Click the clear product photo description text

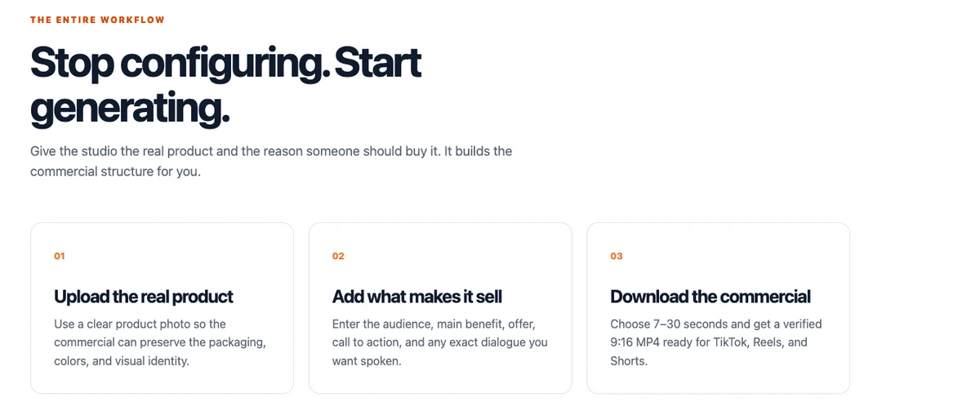pos(160,342)
